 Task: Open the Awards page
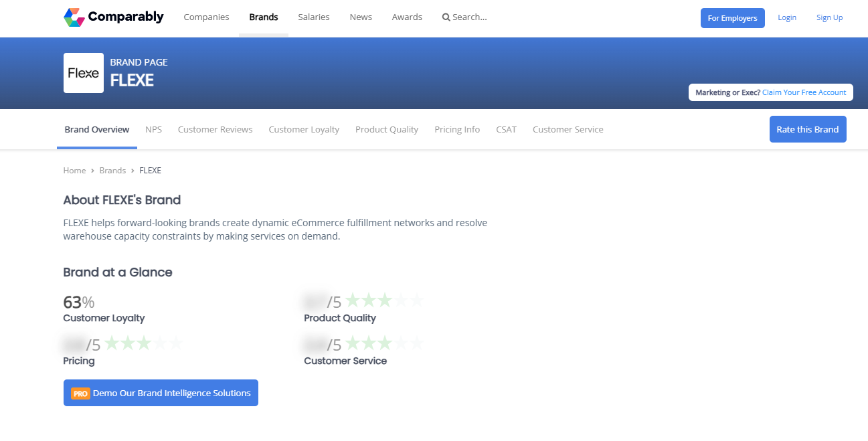[407, 17]
